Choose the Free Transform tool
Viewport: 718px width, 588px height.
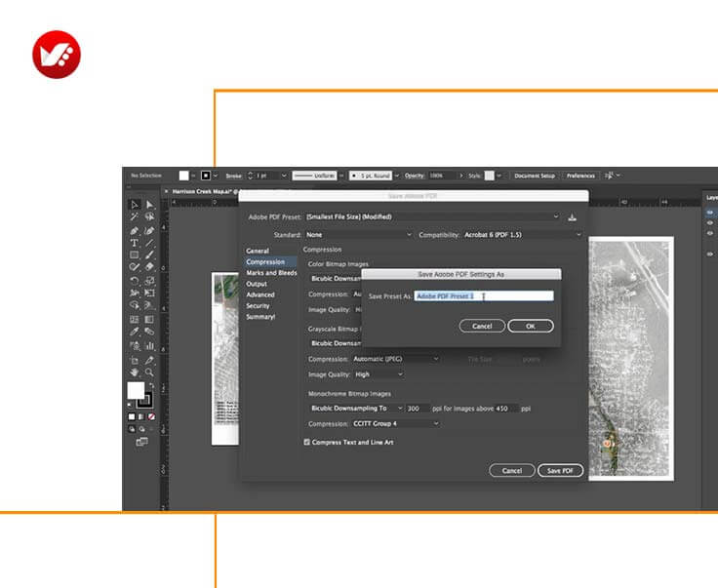(149, 293)
